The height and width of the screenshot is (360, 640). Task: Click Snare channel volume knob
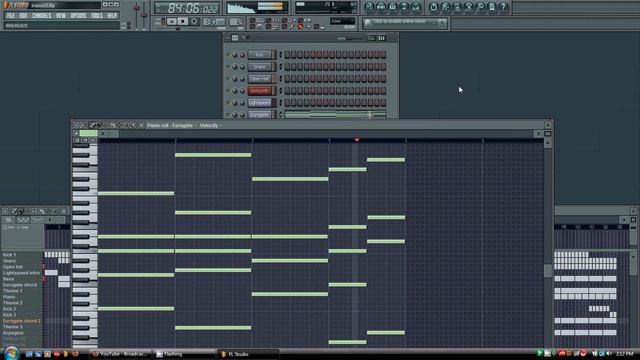click(x=242, y=67)
